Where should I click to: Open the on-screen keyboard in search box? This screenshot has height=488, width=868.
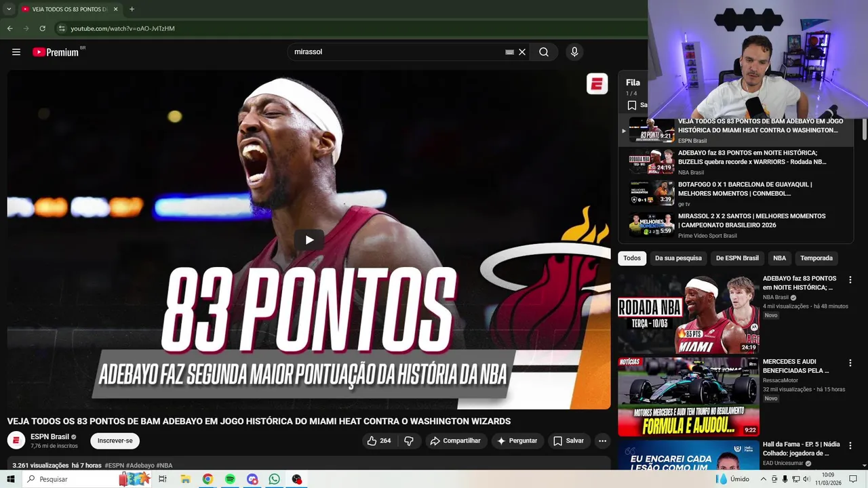click(509, 52)
